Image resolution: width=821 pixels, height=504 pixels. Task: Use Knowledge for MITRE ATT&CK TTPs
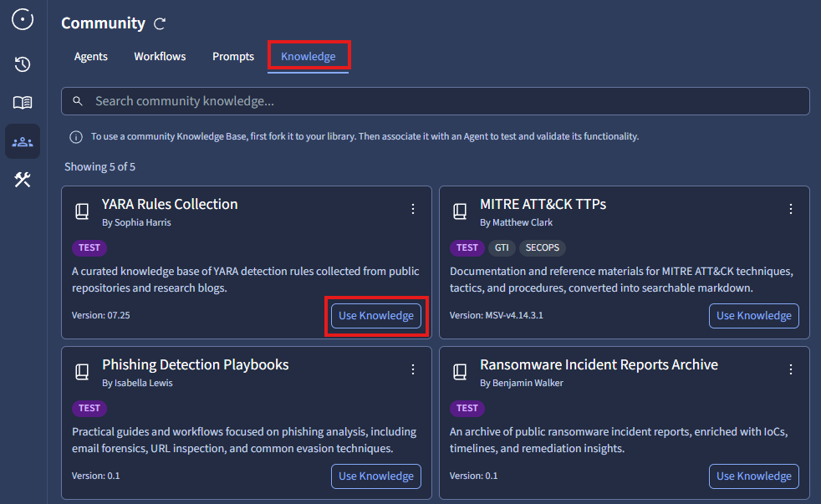753,316
